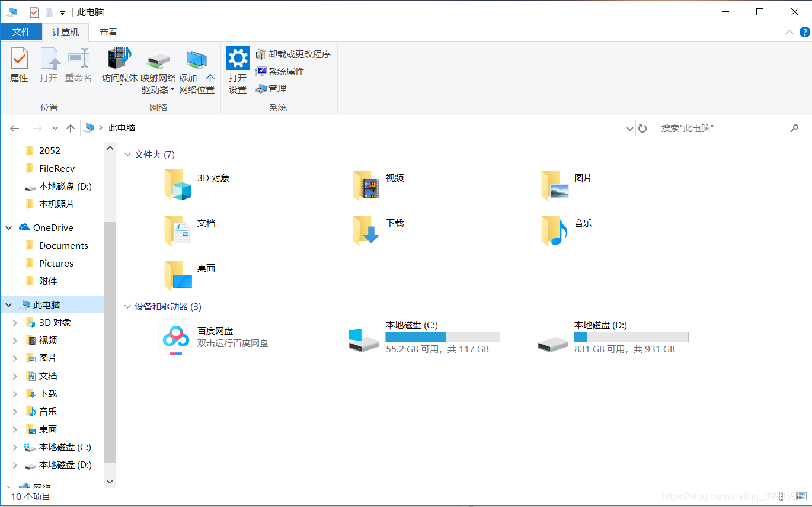Click the 10 个项目 status bar text
Image resolution: width=812 pixels, height=507 pixels.
click(31, 496)
